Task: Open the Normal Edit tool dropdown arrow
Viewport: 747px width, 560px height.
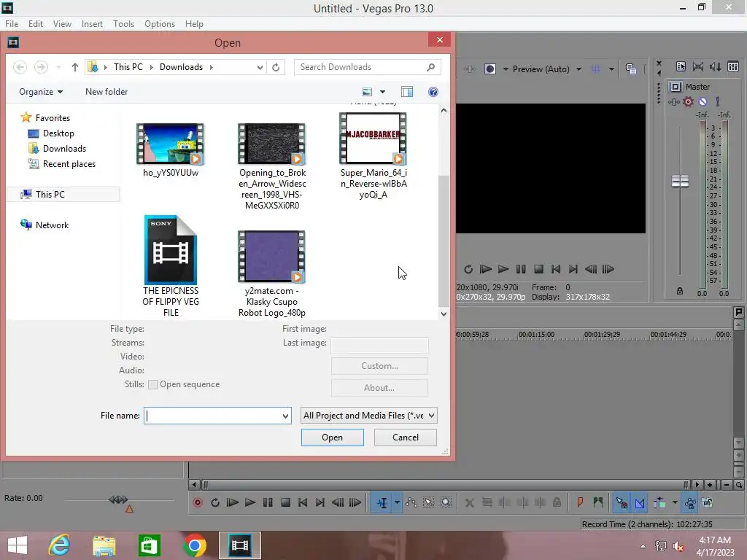Action: 397,502
